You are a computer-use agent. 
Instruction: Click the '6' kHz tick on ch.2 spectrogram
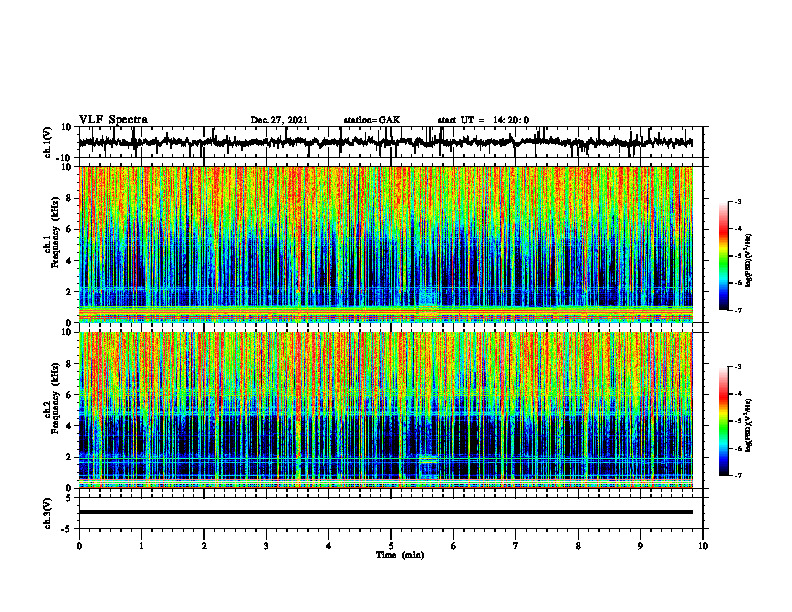[x=69, y=395]
